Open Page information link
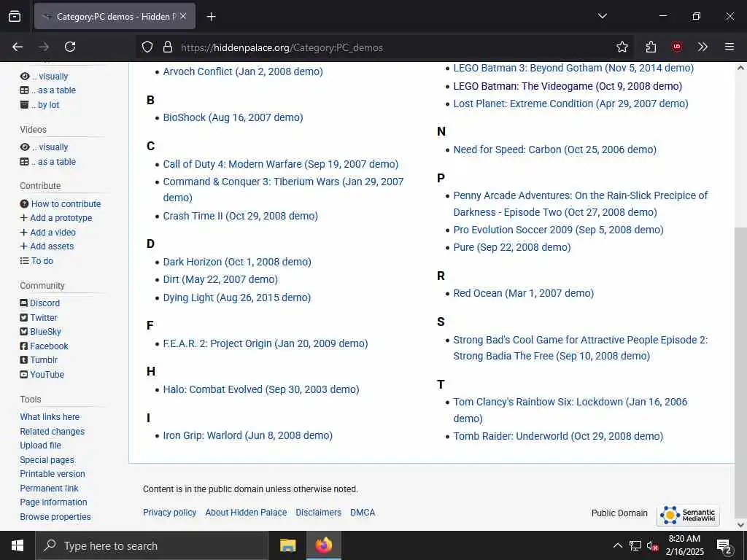Viewport: 747px width, 560px height. (53, 502)
